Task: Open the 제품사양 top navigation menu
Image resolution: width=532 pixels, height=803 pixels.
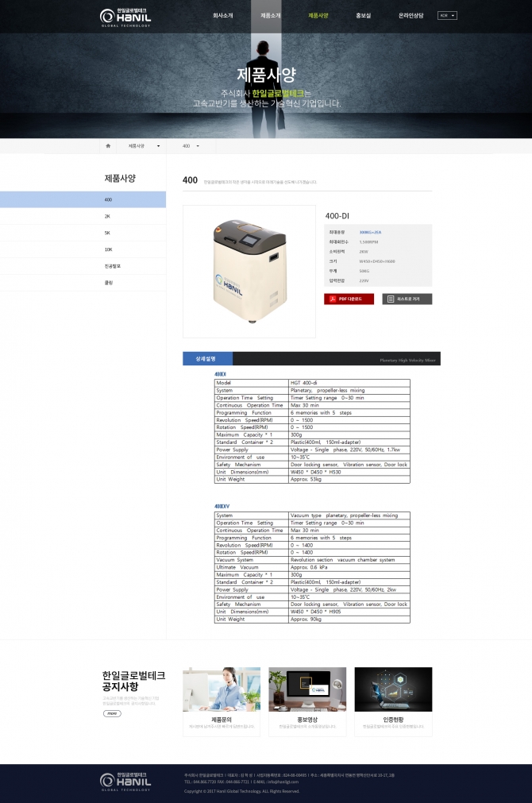Action: click(x=318, y=16)
